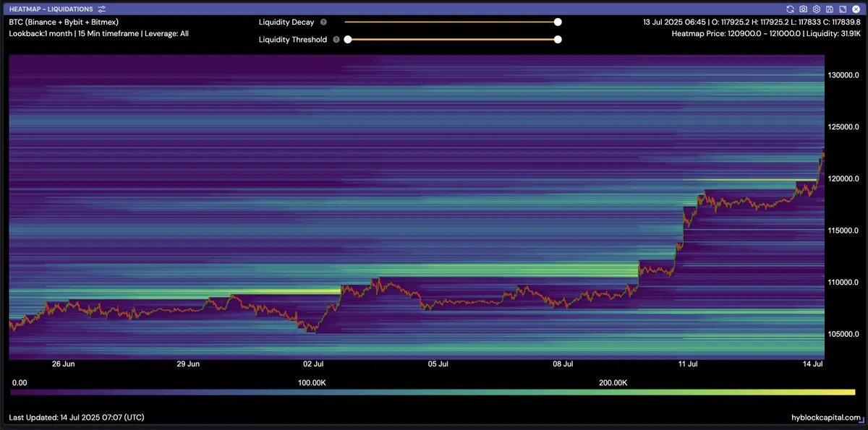Save the chart with the floppy disk icon
The width and height of the screenshot is (868, 430).
click(829, 9)
